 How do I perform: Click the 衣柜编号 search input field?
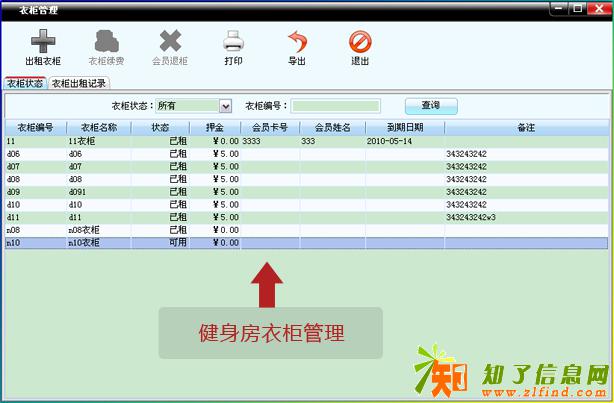(x=336, y=106)
